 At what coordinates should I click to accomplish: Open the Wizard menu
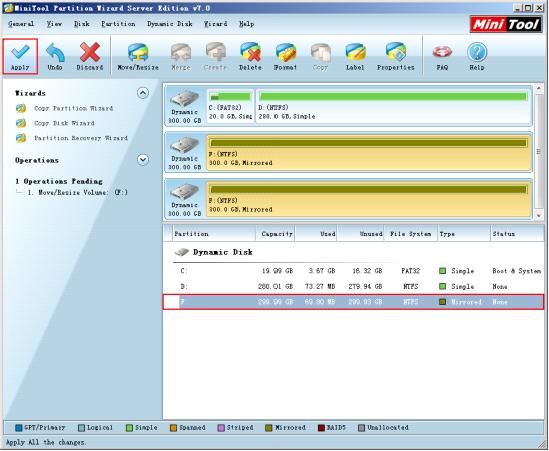coord(216,24)
